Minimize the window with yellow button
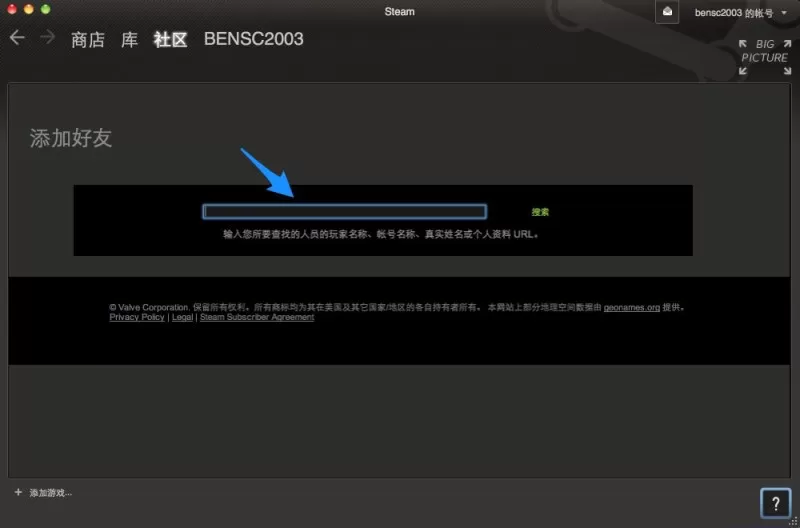 click(29, 9)
